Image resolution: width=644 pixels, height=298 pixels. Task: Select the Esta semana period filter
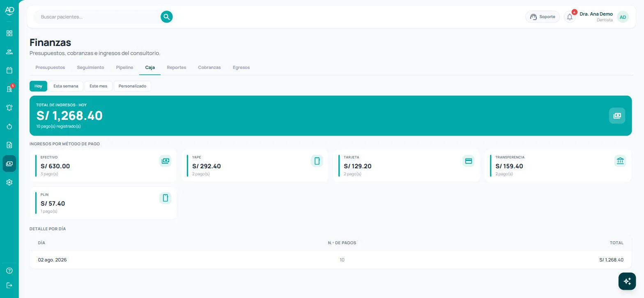(66, 86)
